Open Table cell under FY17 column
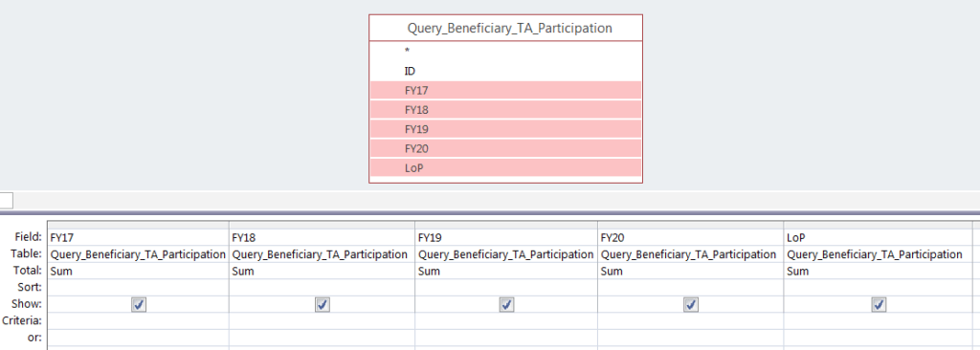 point(138,254)
